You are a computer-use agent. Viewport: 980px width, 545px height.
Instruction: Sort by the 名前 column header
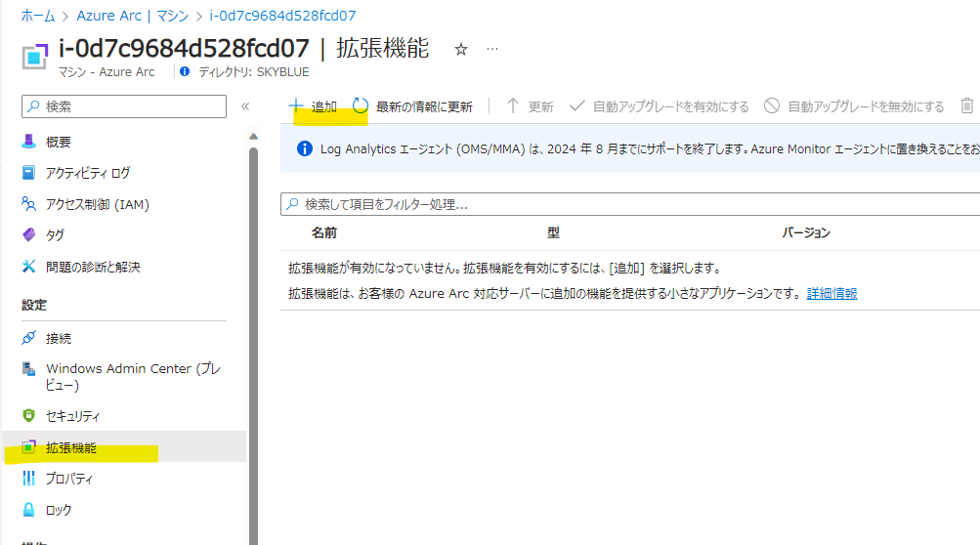point(324,233)
